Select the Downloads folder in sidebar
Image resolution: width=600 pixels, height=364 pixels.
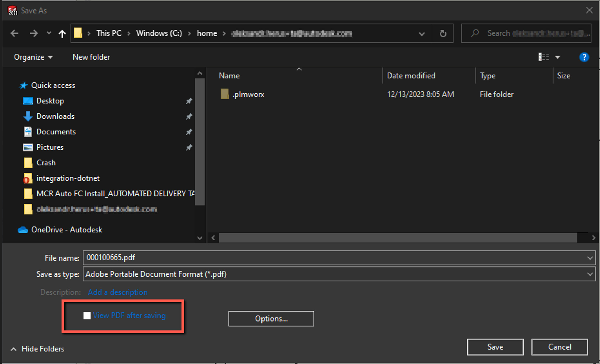pos(55,116)
